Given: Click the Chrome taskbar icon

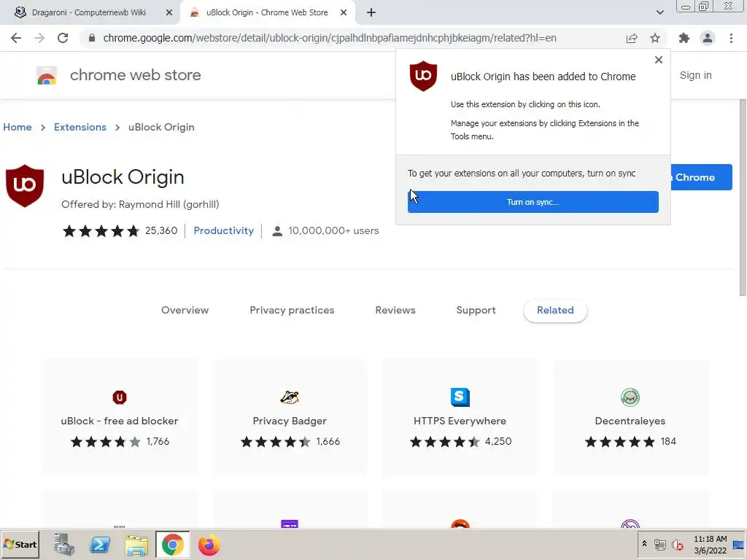Looking at the screenshot, I should pos(172,544).
